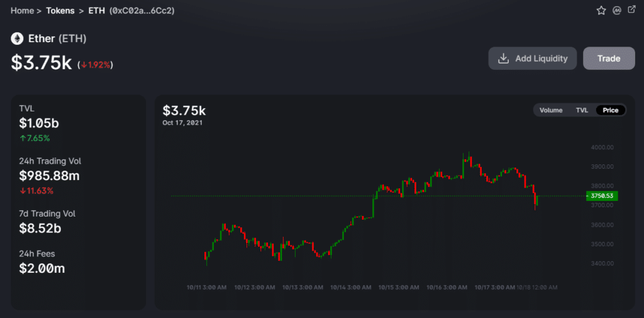Switch chart to Volume view
The width and height of the screenshot is (644, 318).
click(550, 110)
